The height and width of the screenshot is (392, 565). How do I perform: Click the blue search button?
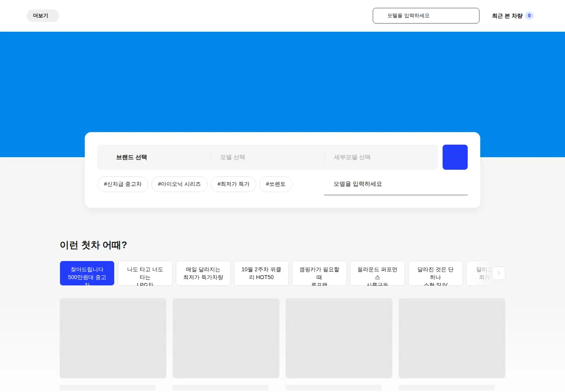pyautogui.click(x=455, y=157)
